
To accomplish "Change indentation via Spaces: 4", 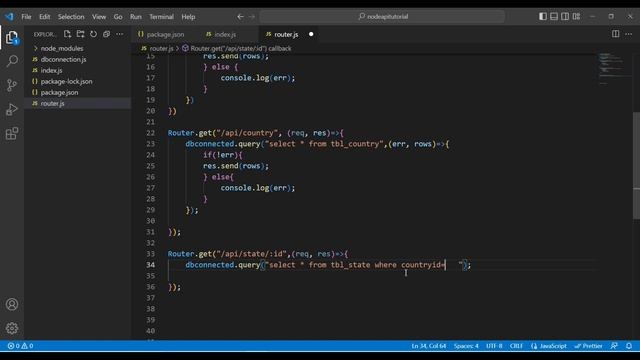I will pos(466,346).
